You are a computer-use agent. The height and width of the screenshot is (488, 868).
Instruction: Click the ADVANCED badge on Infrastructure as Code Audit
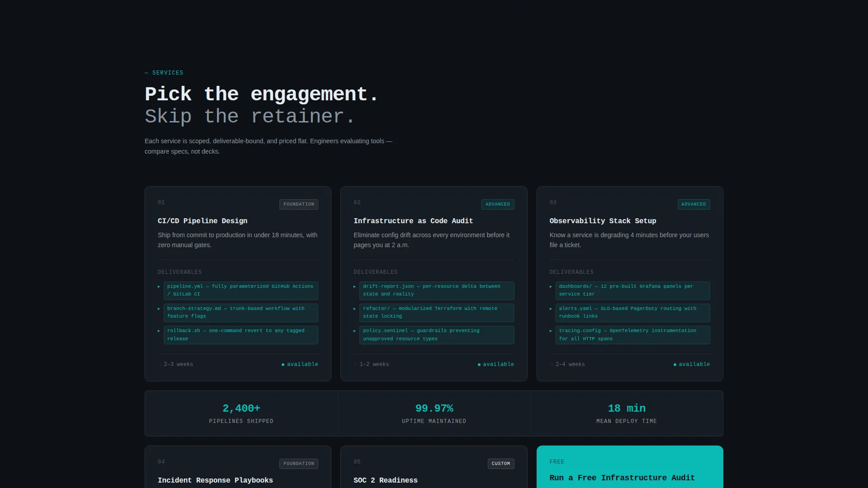click(497, 204)
